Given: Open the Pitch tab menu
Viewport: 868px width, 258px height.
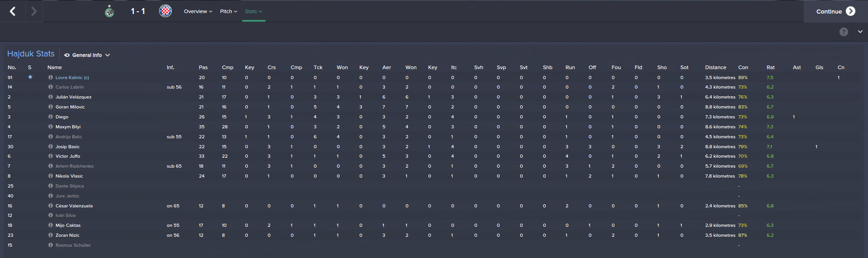Looking at the screenshot, I should tap(228, 11).
